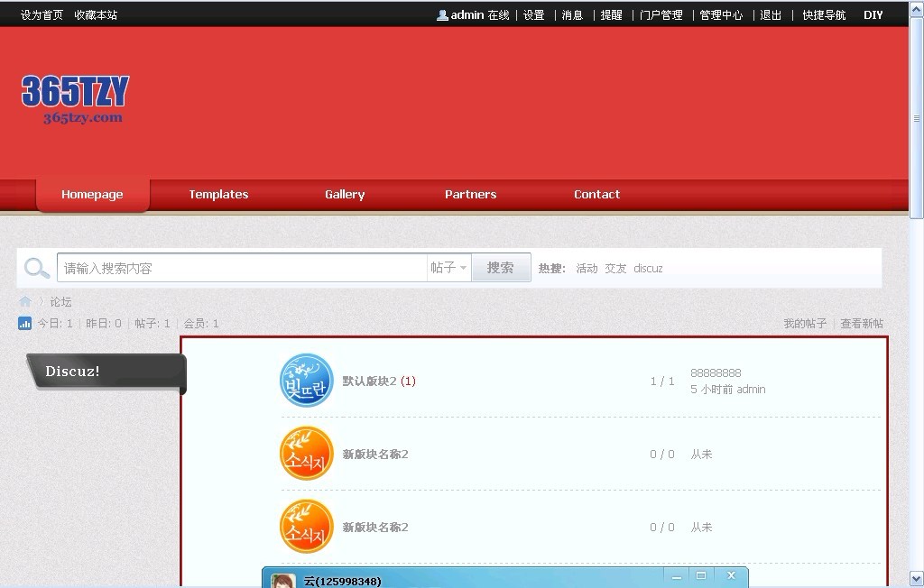Open 设置 settings link
Viewport: 924px width, 588px height.
(534, 15)
